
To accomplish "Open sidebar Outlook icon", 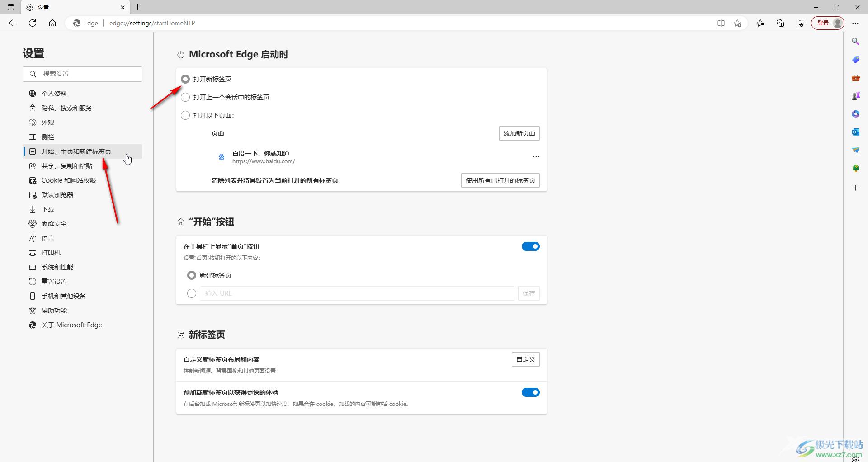I will click(x=855, y=132).
